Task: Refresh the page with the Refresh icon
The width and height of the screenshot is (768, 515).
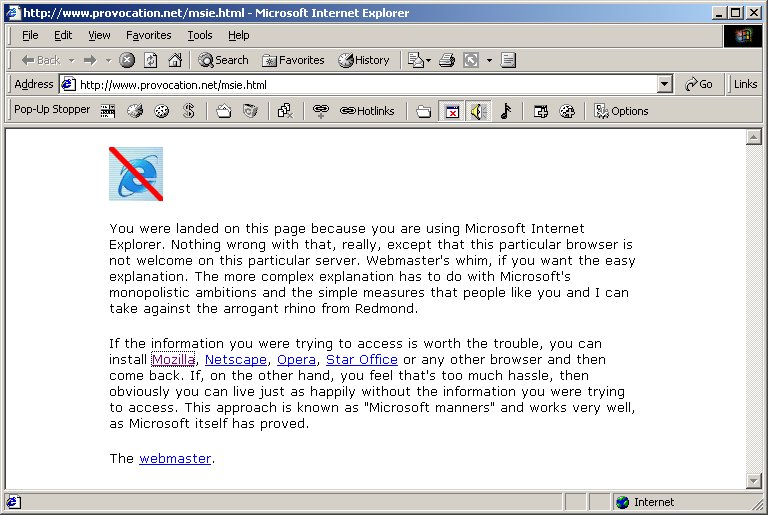Action: [151, 60]
